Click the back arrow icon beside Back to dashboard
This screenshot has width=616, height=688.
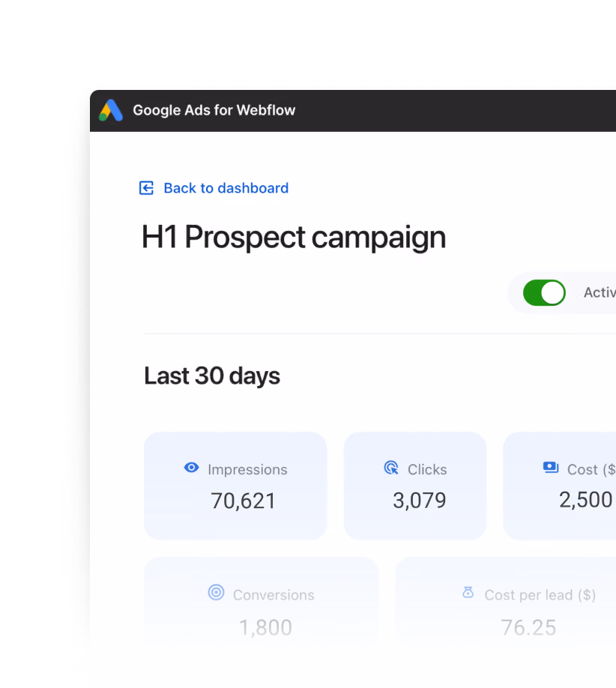147,188
